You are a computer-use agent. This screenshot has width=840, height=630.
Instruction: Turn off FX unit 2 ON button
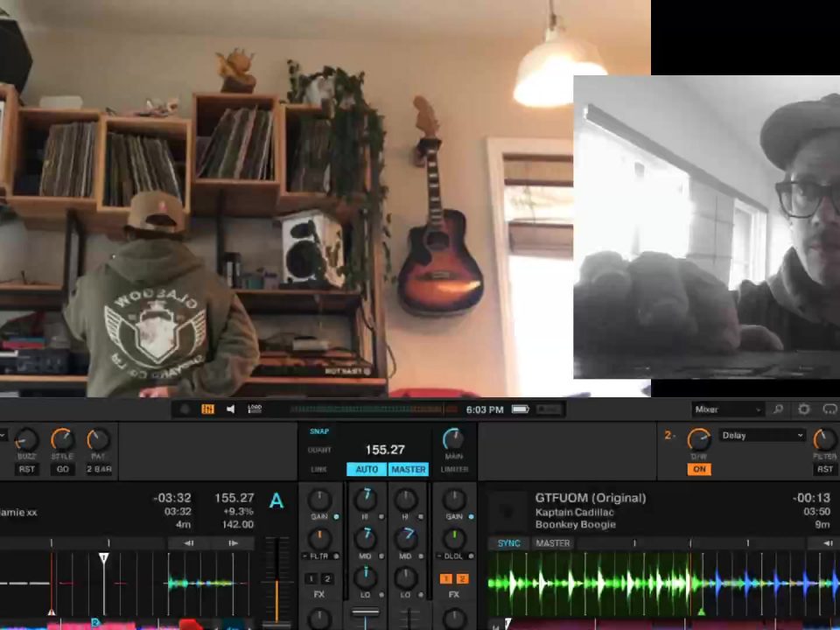pyautogui.click(x=698, y=469)
